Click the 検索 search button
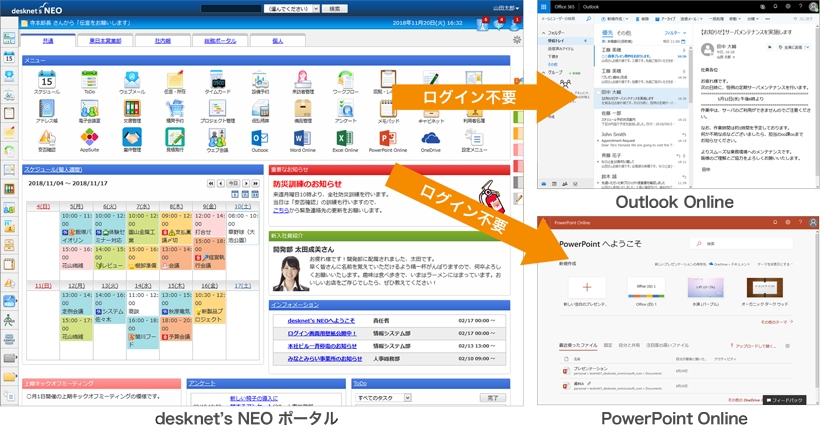The height and width of the screenshot is (437, 820). coord(335,9)
